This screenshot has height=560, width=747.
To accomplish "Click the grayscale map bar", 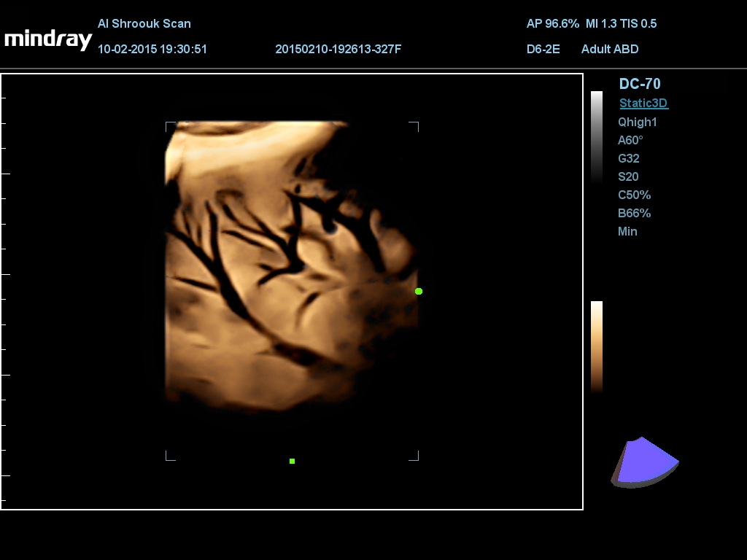I will coord(597,136).
